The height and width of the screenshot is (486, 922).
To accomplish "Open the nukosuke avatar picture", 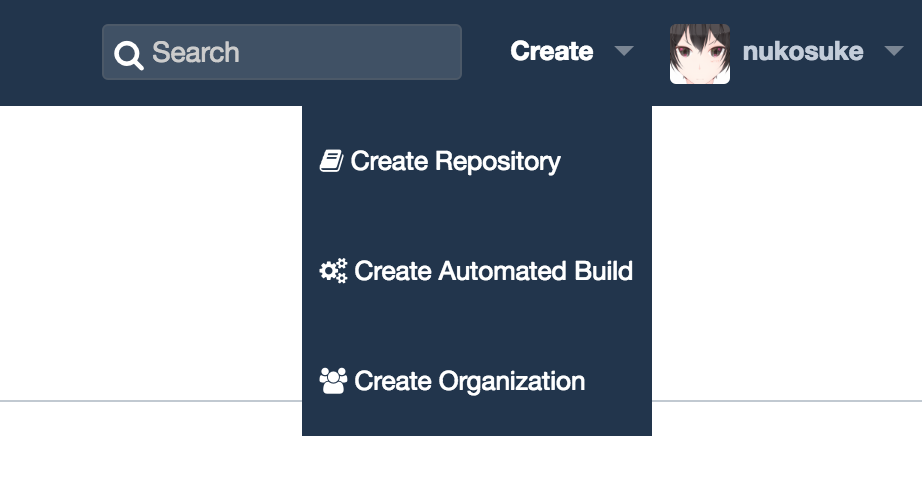I will (x=700, y=53).
